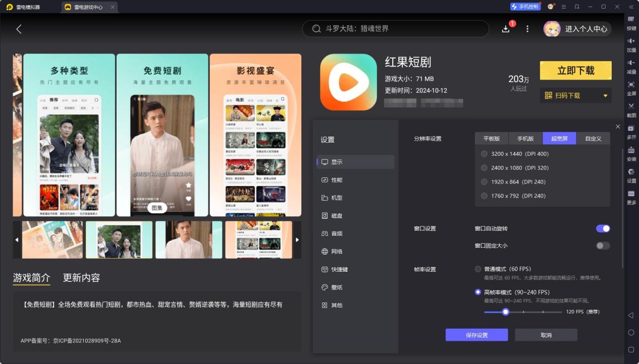Image resolution: width=639 pixels, height=364 pixels.
Task: Open 音频 settings section
Action: (x=355, y=233)
